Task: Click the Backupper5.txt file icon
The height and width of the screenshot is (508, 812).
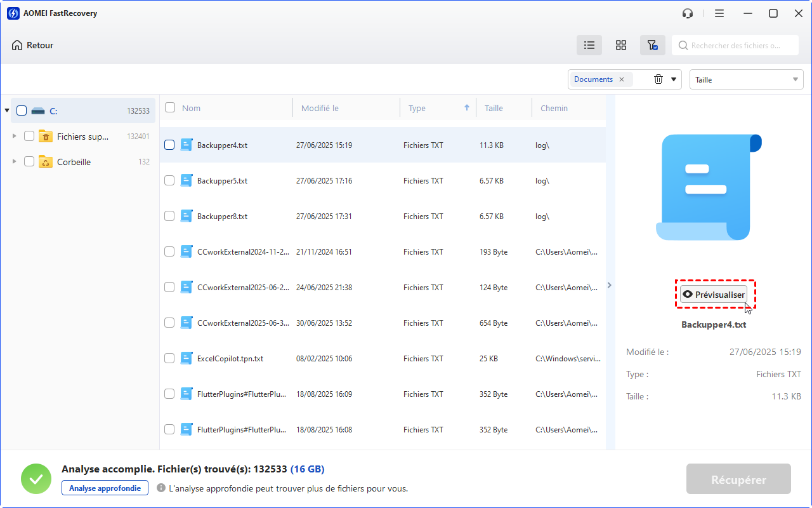Action: (x=186, y=180)
